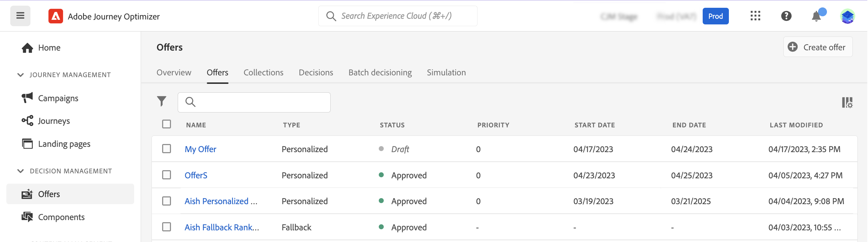This screenshot has width=868, height=242.
Task: Click the filter funnel icon
Action: coord(162,102)
